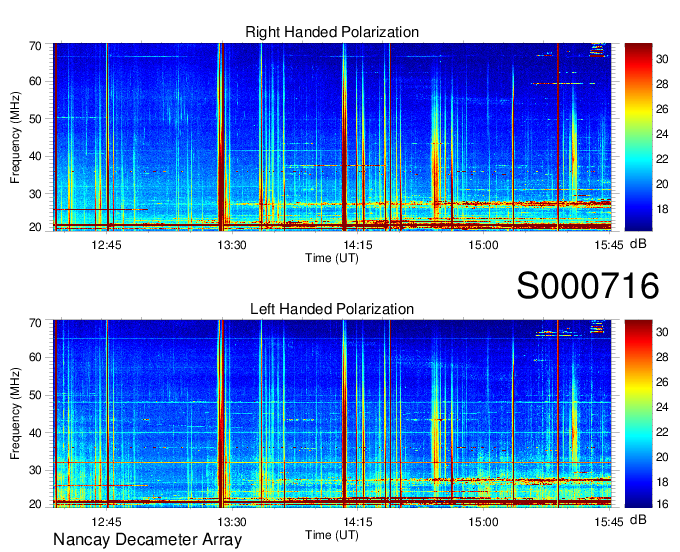Click the '40' frequency tick of bottom plot
Screen dimensions: 680x552
[35, 432]
